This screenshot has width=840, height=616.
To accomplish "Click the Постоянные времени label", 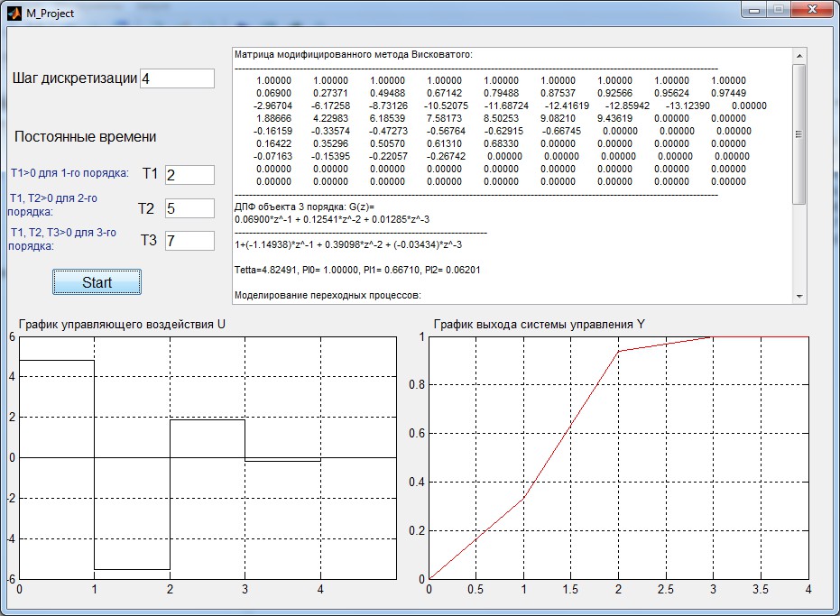I will click(x=85, y=136).
